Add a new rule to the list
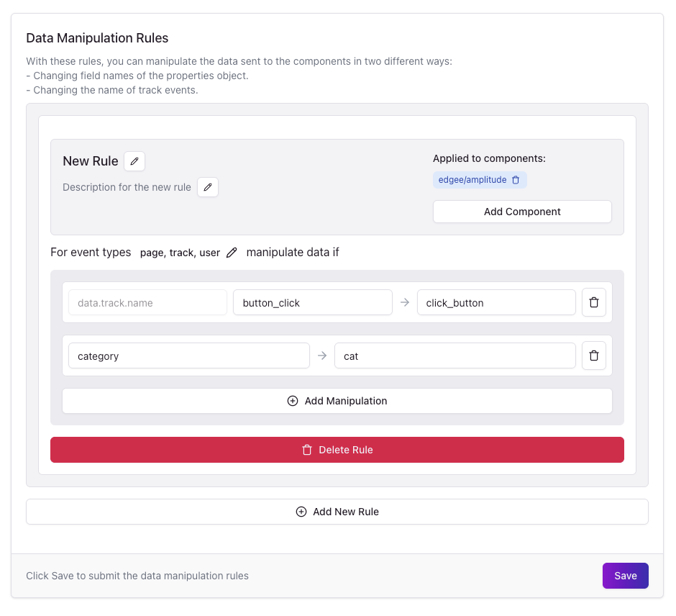Image resolution: width=676 pixels, height=616 pixels. pyautogui.click(x=337, y=512)
